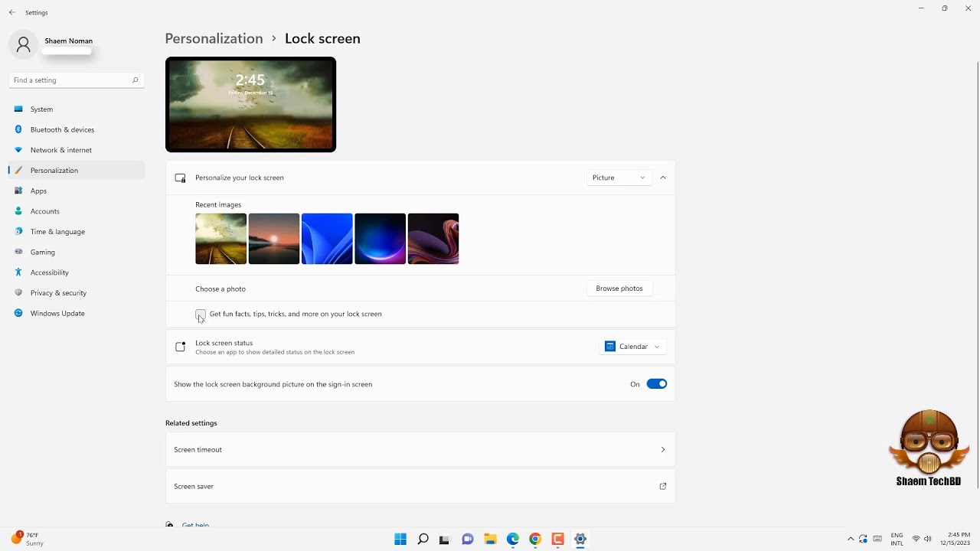Open Screen saver settings

coord(420,486)
